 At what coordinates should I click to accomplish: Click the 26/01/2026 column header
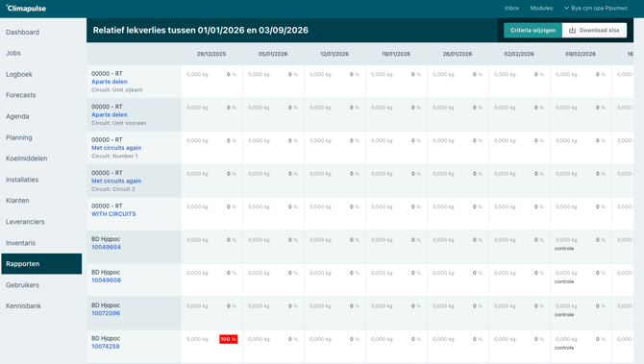(458, 54)
